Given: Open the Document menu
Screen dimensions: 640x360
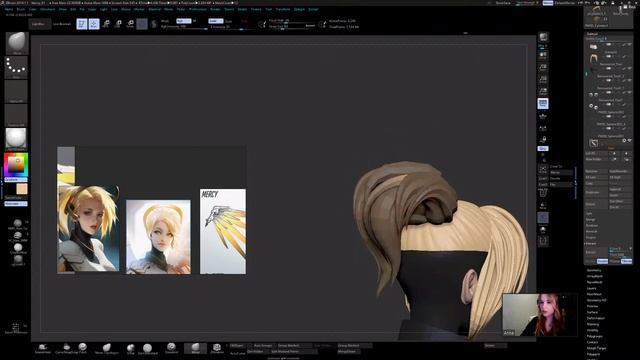Looking at the screenshot, I should point(47,9).
